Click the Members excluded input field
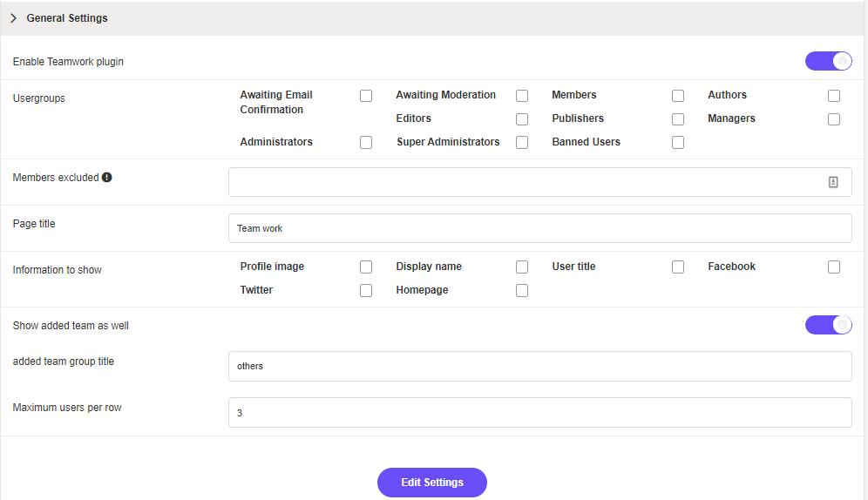Screen dimensions: 868x500 click(x=523, y=182)
